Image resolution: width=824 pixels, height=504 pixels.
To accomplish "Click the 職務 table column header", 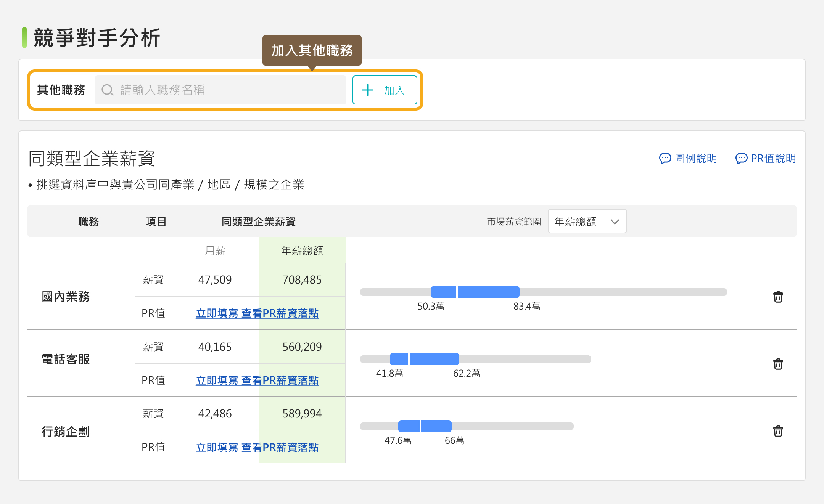I will point(89,222).
